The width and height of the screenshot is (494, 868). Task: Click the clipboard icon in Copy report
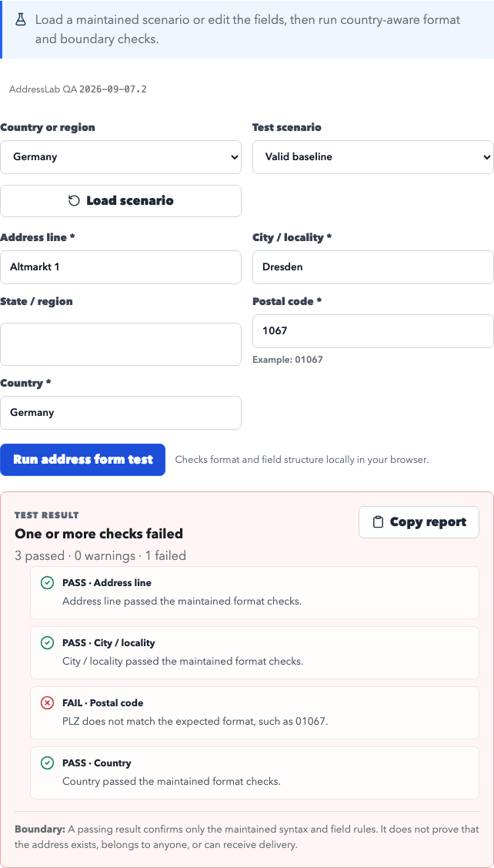378,522
